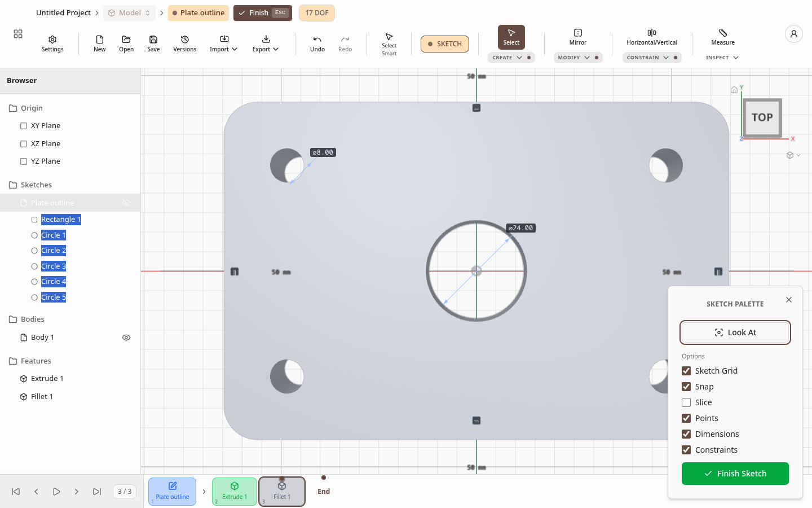The width and height of the screenshot is (812, 508).
Task: Select the Fillet 1 timeline step
Action: click(282, 492)
